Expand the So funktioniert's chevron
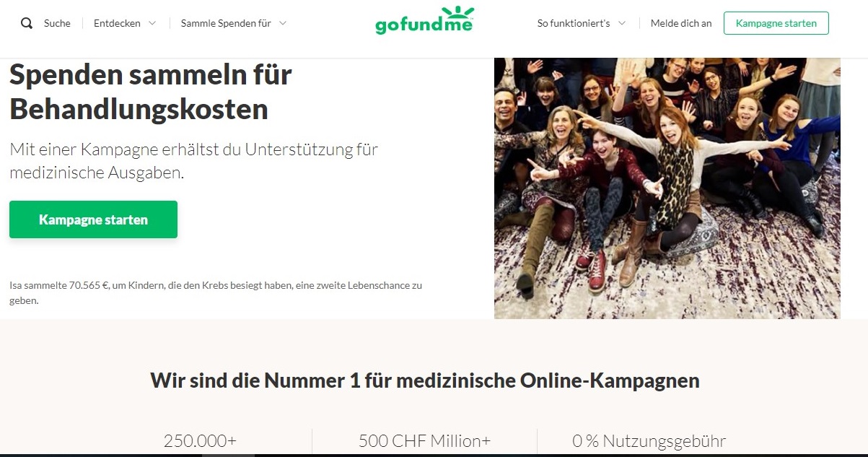The width and height of the screenshot is (868, 457). 622,23
